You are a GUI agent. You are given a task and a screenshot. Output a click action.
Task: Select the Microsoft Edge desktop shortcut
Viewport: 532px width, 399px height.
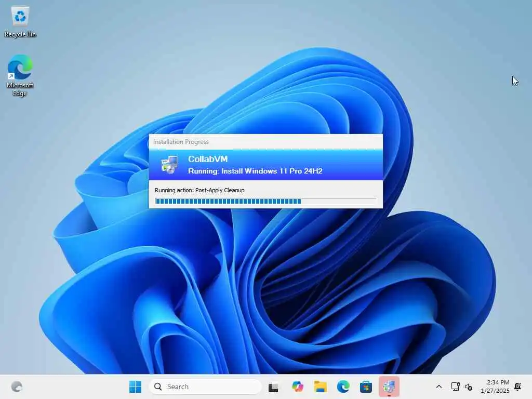click(20, 75)
